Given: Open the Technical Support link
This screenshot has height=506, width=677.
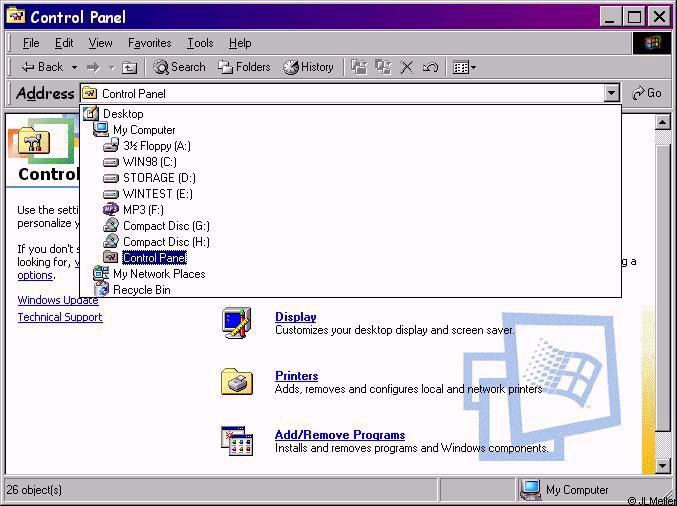Looking at the screenshot, I should pyautogui.click(x=60, y=317).
